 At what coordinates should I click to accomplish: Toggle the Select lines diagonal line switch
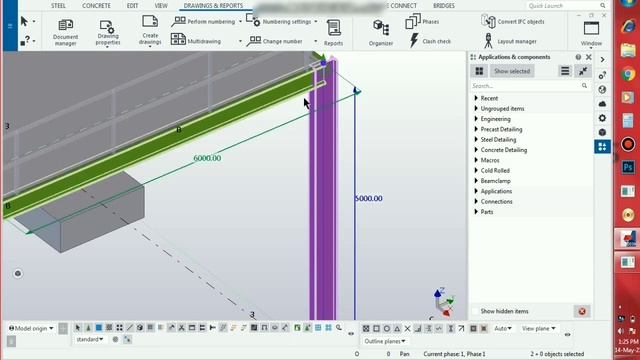point(129,328)
